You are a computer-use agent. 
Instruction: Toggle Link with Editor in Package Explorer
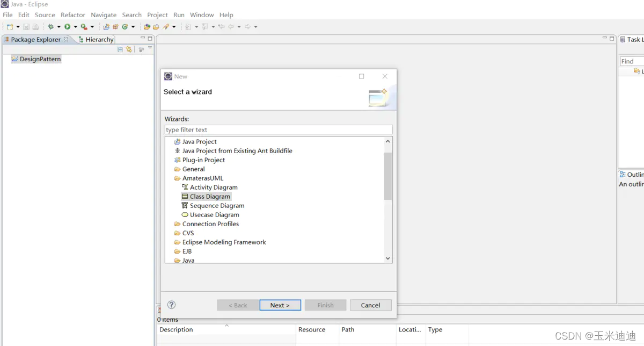click(x=129, y=49)
